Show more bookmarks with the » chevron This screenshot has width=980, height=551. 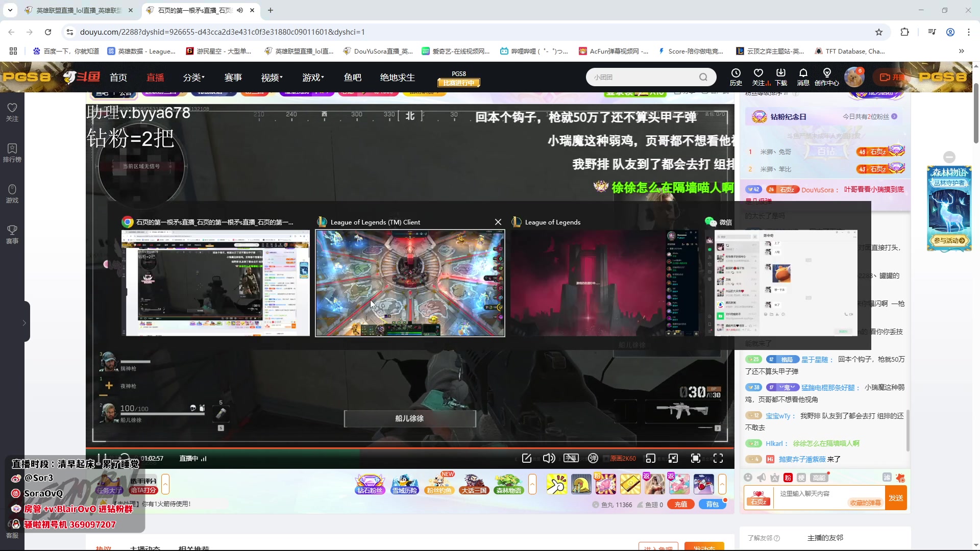click(962, 51)
